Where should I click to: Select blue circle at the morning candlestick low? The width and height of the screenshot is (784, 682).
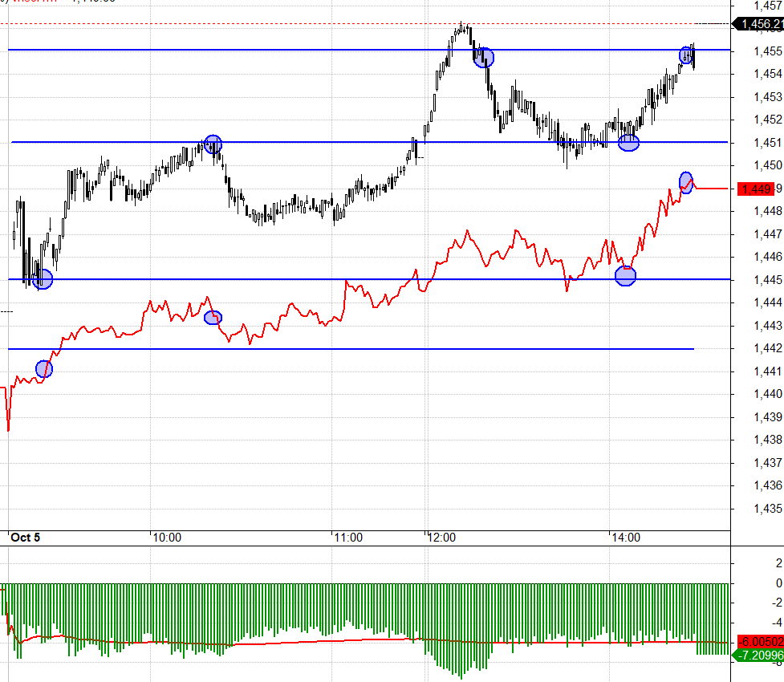43,279
